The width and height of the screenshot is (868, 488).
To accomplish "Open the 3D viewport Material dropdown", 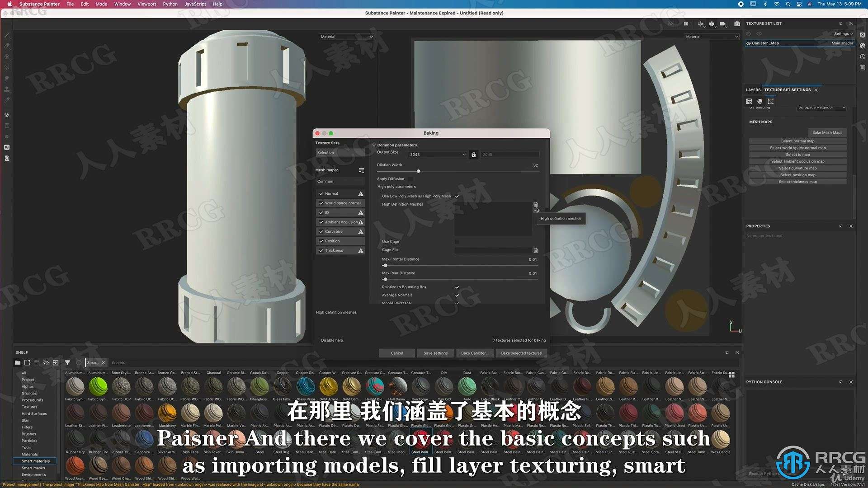I will (x=347, y=37).
